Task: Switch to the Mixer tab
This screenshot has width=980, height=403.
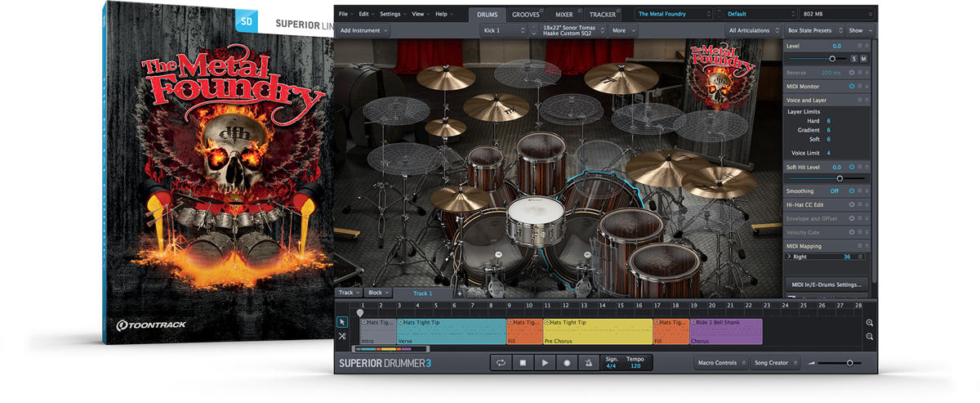Action: pyautogui.click(x=565, y=14)
